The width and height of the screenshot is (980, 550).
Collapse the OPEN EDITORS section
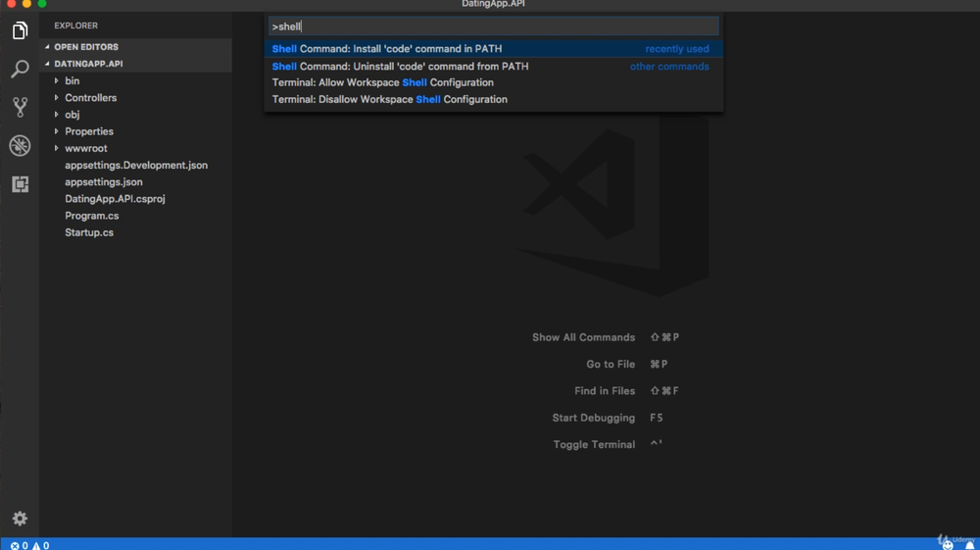click(47, 47)
